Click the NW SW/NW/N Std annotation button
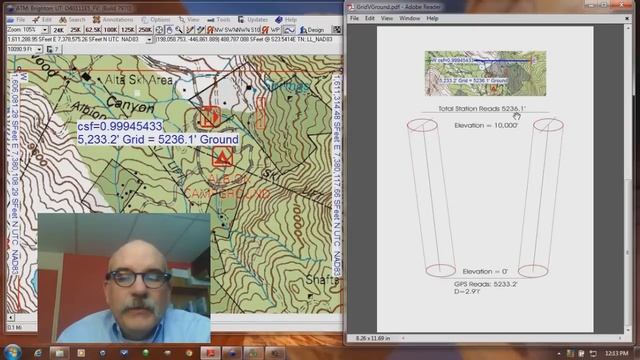Screen dimensions: 640x360 point(233,30)
